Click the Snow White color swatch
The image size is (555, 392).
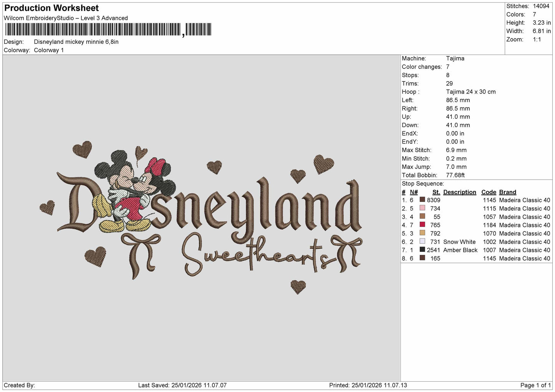pos(422,241)
